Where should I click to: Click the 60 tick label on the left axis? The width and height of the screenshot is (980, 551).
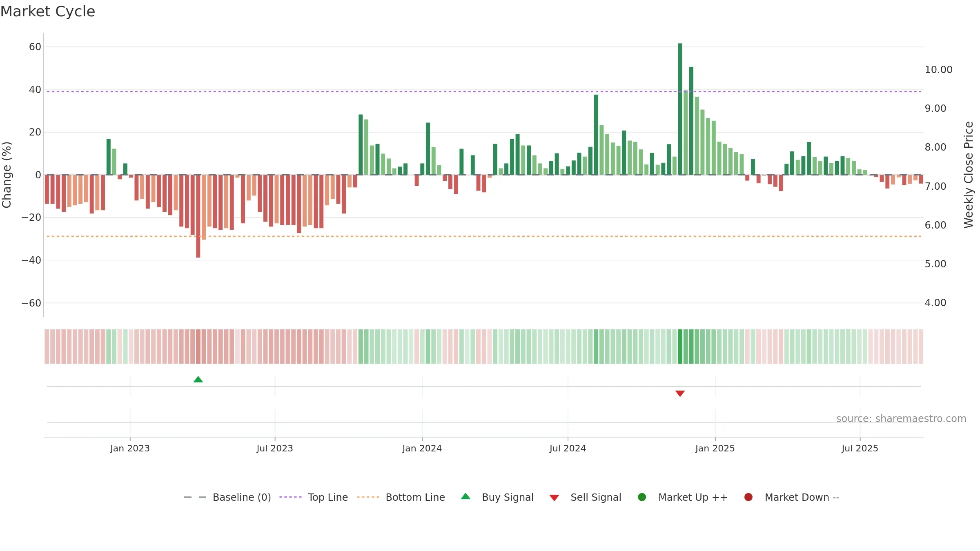pyautogui.click(x=35, y=47)
